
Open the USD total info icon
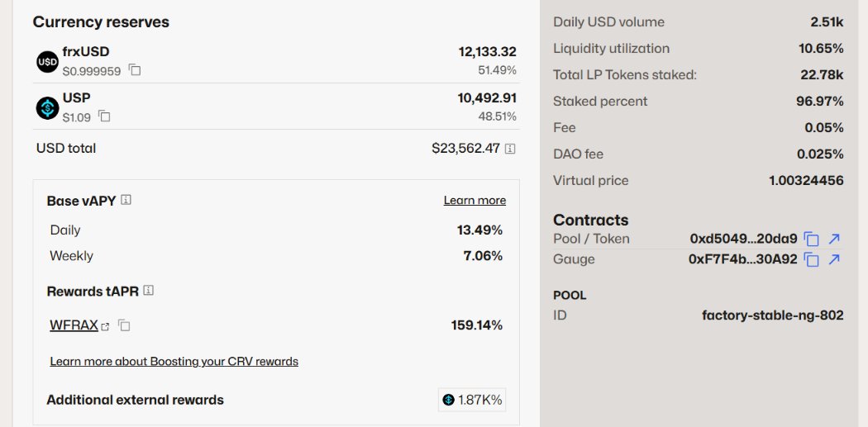510,149
